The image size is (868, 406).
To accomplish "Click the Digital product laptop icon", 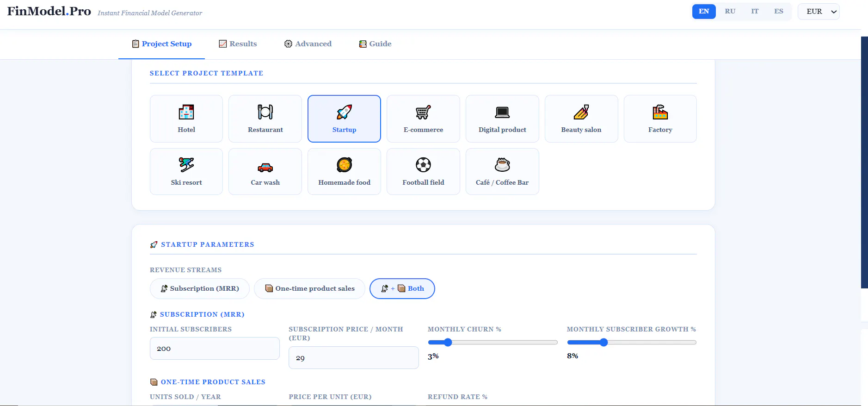I will click(x=502, y=112).
